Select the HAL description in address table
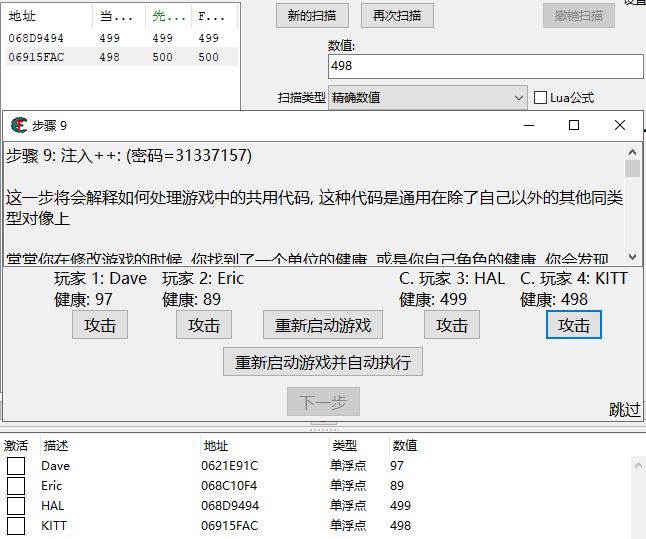 click(53, 506)
